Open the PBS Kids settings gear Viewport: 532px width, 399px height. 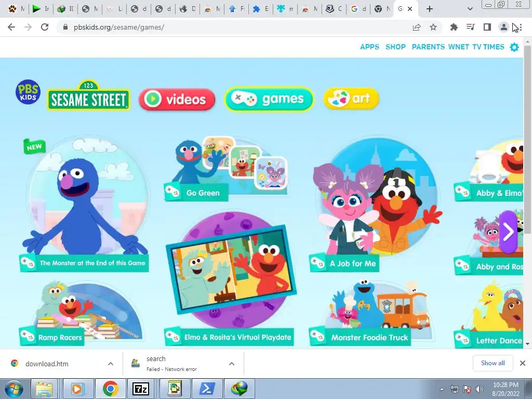(x=514, y=47)
